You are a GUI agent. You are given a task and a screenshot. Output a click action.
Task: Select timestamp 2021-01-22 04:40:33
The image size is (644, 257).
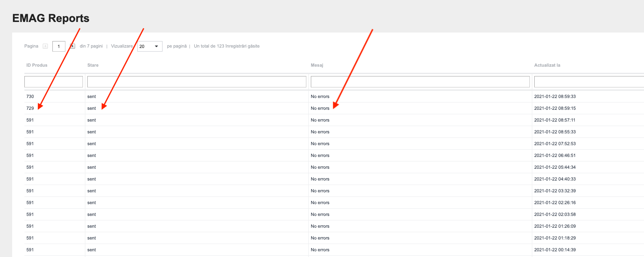tap(555, 179)
